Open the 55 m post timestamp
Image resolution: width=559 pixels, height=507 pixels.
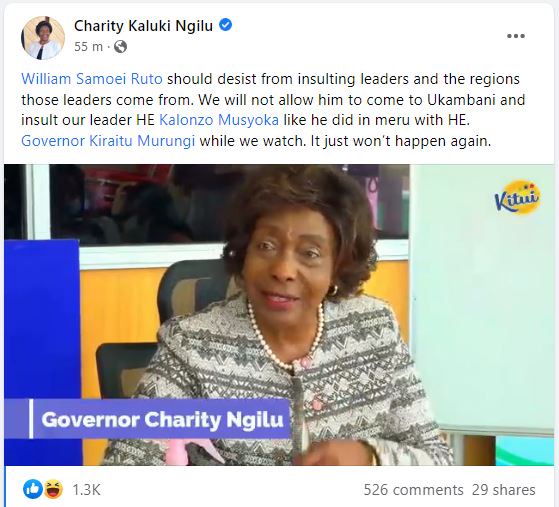[88, 47]
